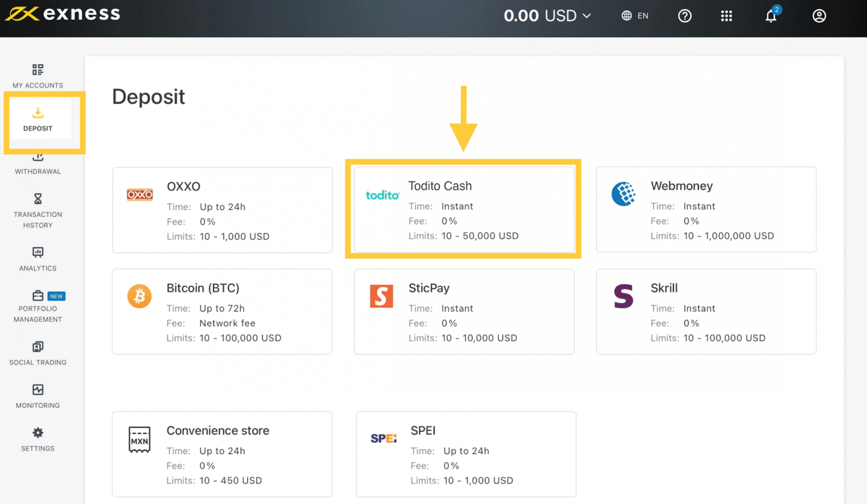Select Bitcoin (BTC) deposit method title
The width and height of the screenshot is (867, 504).
coord(203,288)
